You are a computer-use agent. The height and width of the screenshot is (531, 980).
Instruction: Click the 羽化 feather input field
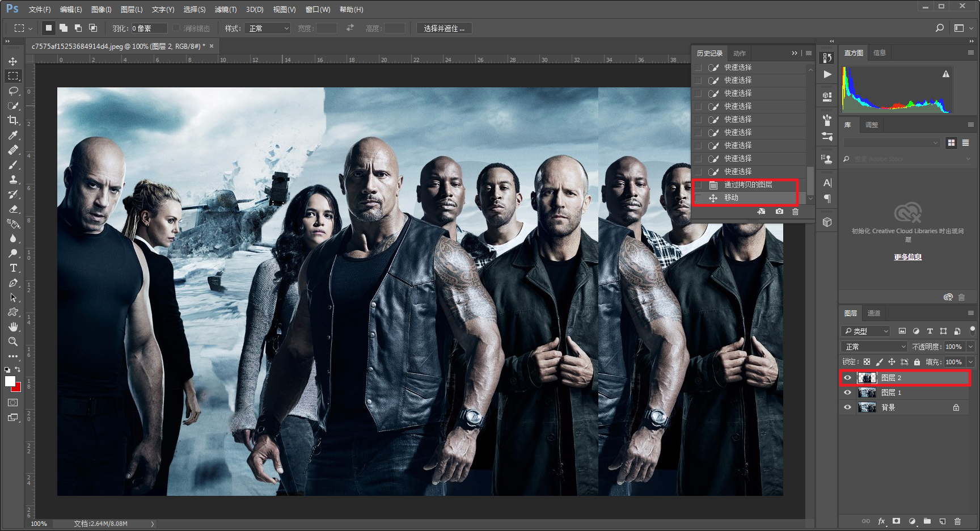click(x=149, y=28)
